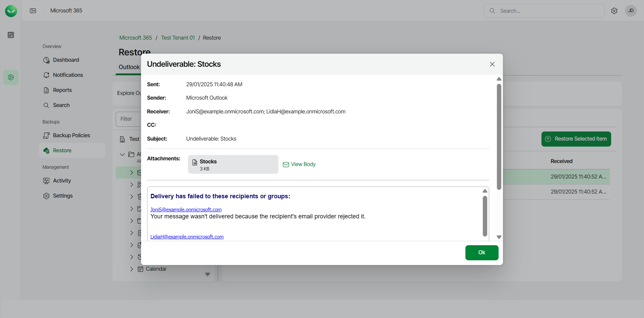Click the Test Tenant 01 breadcrumb
This screenshot has height=318, width=644.
pyautogui.click(x=178, y=38)
